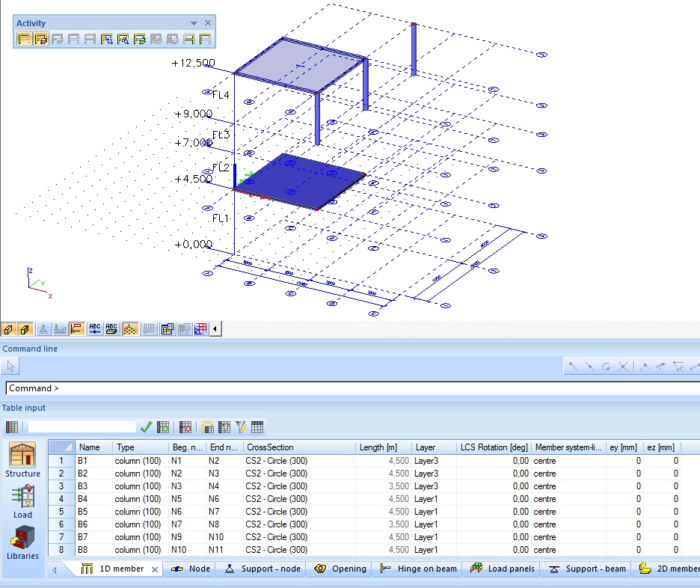This screenshot has width=700, height=588.
Task: Click the CrossSection column header
Action: click(x=299, y=447)
